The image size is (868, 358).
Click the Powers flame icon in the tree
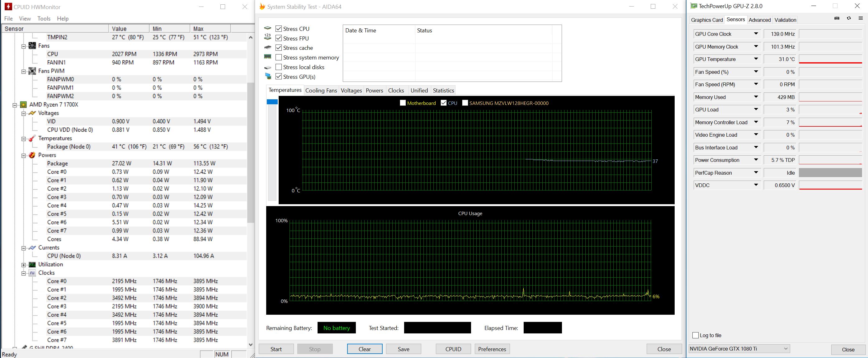(32, 155)
